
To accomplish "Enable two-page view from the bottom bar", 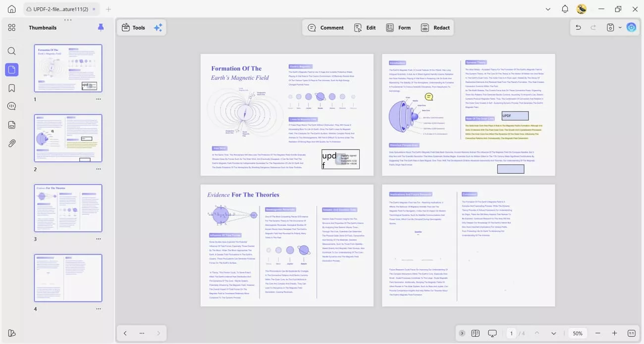I will pyautogui.click(x=475, y=333).
